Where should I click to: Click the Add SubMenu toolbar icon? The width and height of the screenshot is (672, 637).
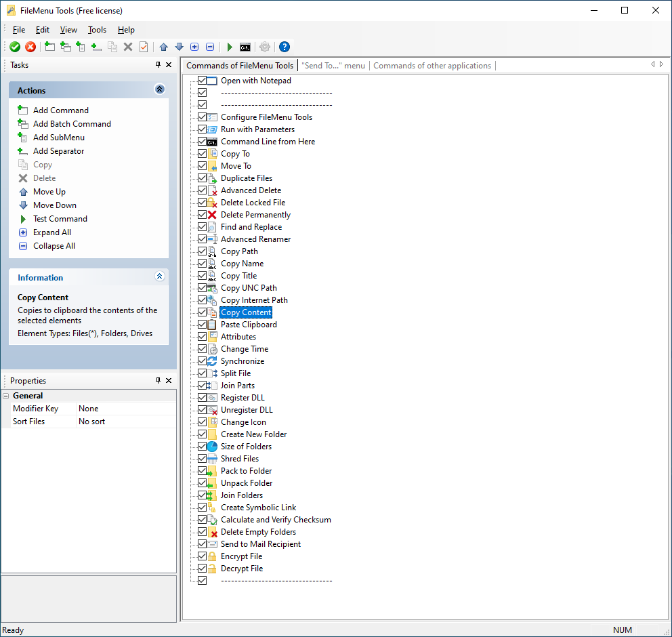81,47
